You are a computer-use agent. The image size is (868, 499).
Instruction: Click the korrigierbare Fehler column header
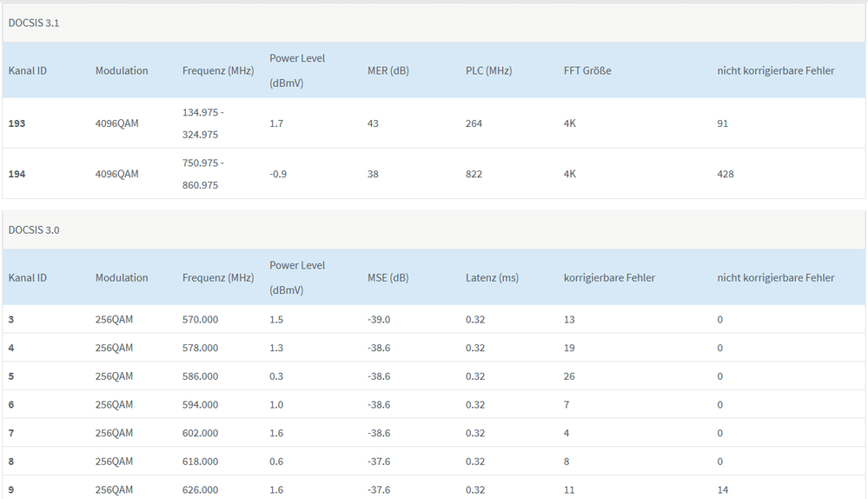(609, 278)
